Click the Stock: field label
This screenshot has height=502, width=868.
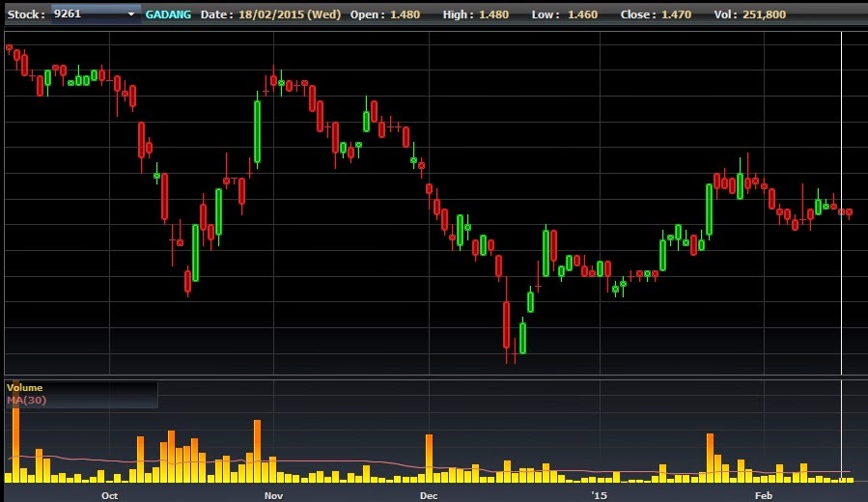click(26, 14)
